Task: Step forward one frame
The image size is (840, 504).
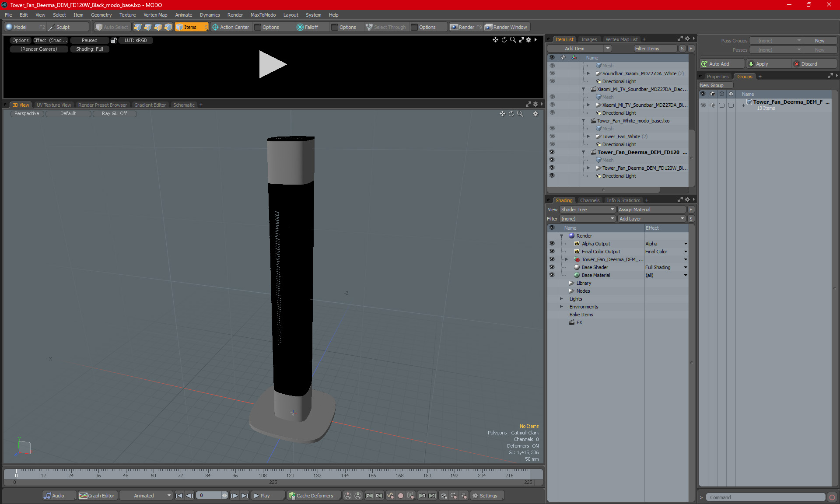Action: tap(234, 496)
